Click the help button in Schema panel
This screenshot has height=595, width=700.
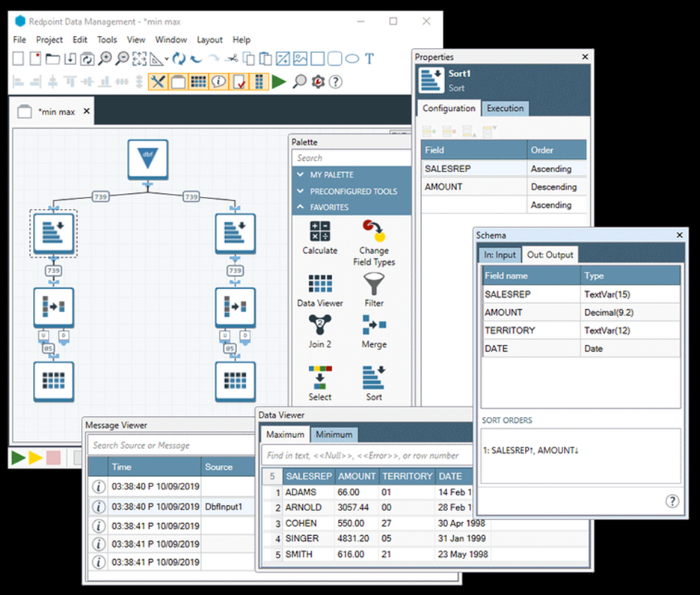(x=672, y=501)
